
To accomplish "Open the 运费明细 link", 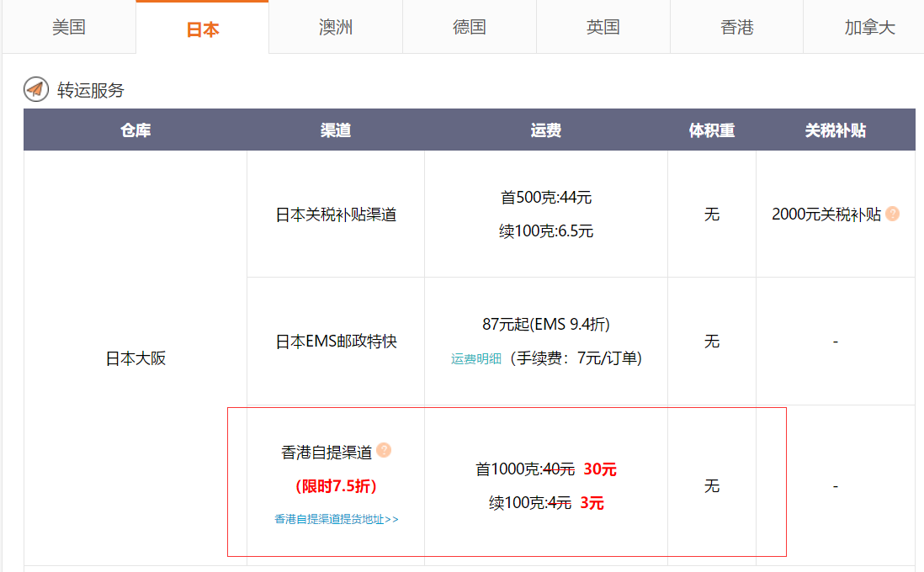I will click(476, 359).
